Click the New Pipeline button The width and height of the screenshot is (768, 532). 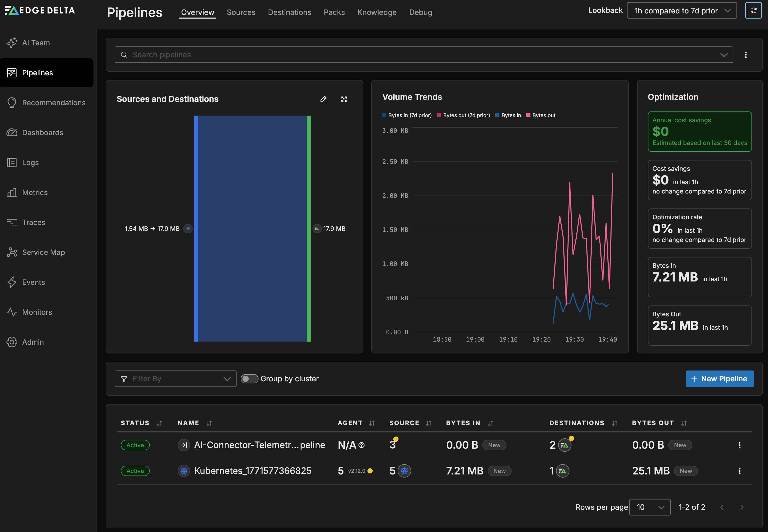tap(720, 379)
